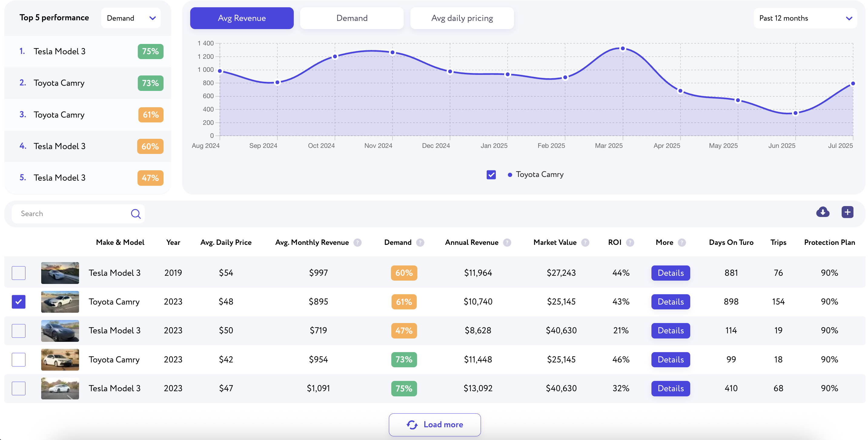This screenshot has width=868, height=440.
Task: Click the Make & Model column header
Action: coord(120,242)
